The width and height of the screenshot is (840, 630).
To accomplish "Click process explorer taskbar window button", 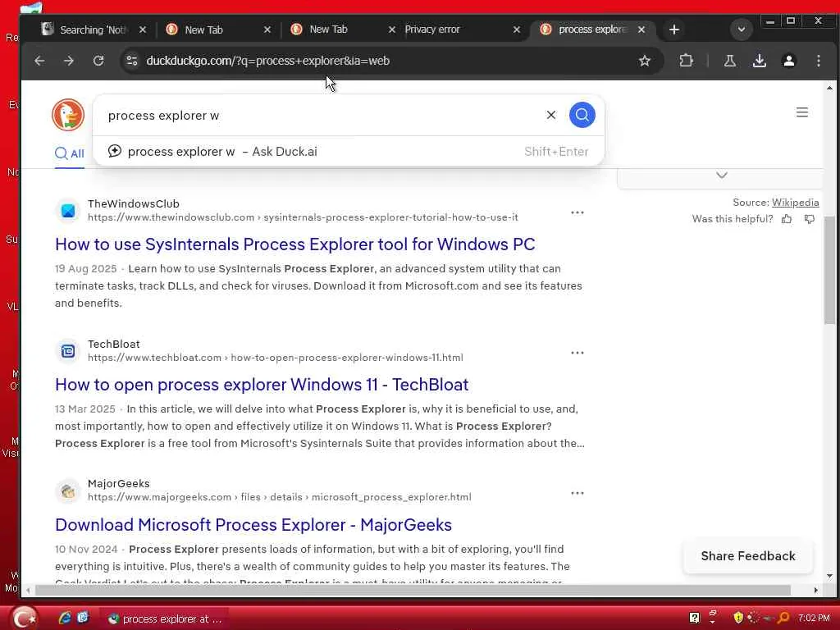I will (x=165, y=619).
